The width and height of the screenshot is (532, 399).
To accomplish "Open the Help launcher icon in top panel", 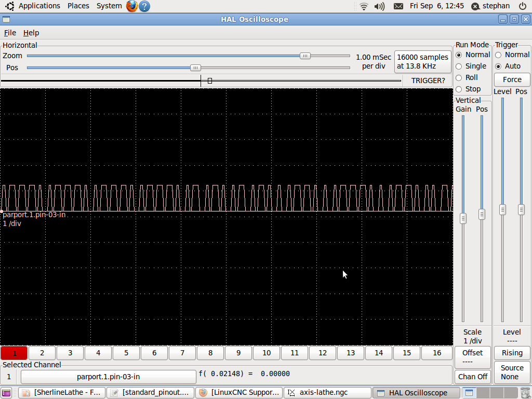I will (144, 6).
